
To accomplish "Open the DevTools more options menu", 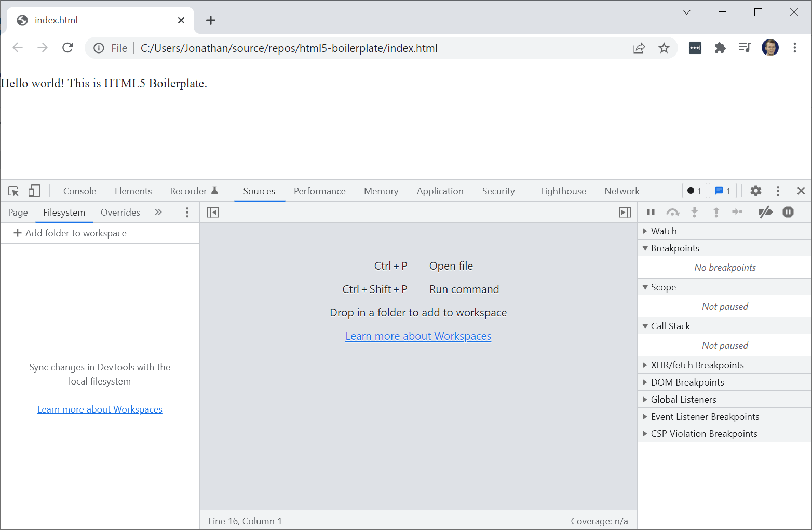I will [x=778, y=191].
